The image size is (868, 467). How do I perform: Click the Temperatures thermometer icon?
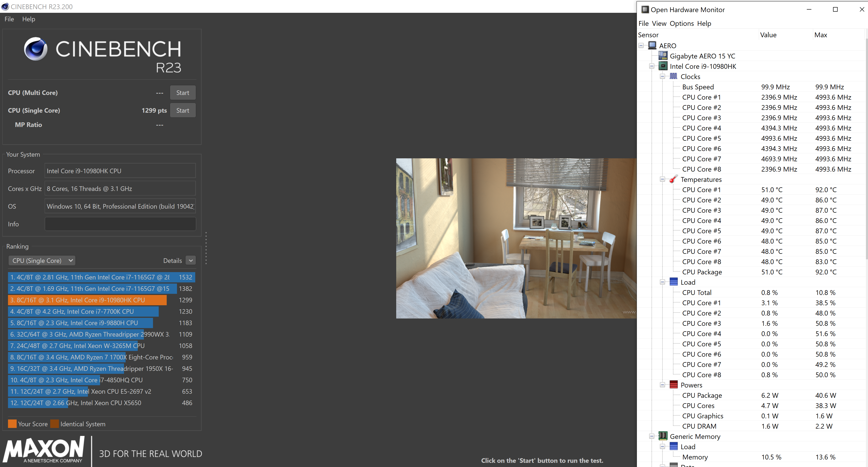(673, 179)
